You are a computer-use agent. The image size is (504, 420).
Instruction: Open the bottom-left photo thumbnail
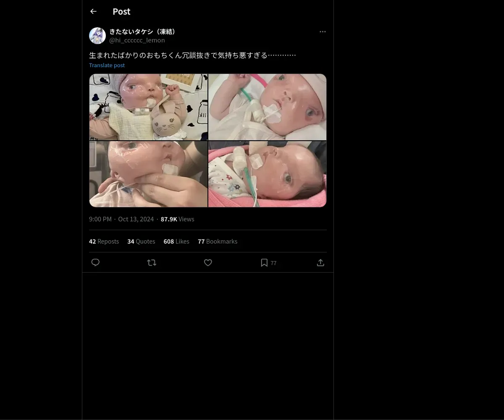click(148, 174)
